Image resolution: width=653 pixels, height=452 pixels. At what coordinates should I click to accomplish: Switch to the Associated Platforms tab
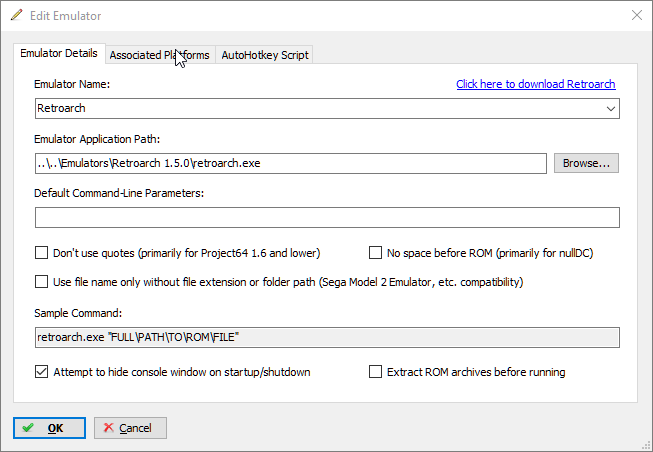tap(160, 55)
